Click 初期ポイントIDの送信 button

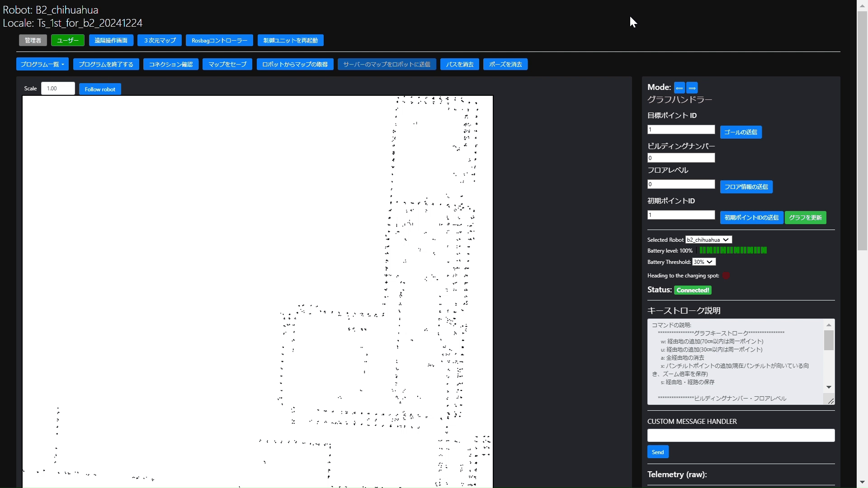point(751,217)
